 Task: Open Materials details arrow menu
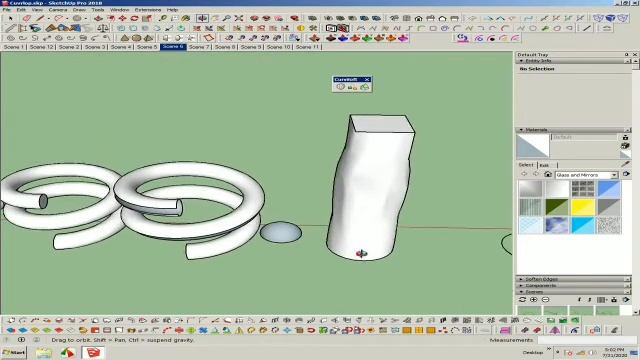[x=626, y=174]
